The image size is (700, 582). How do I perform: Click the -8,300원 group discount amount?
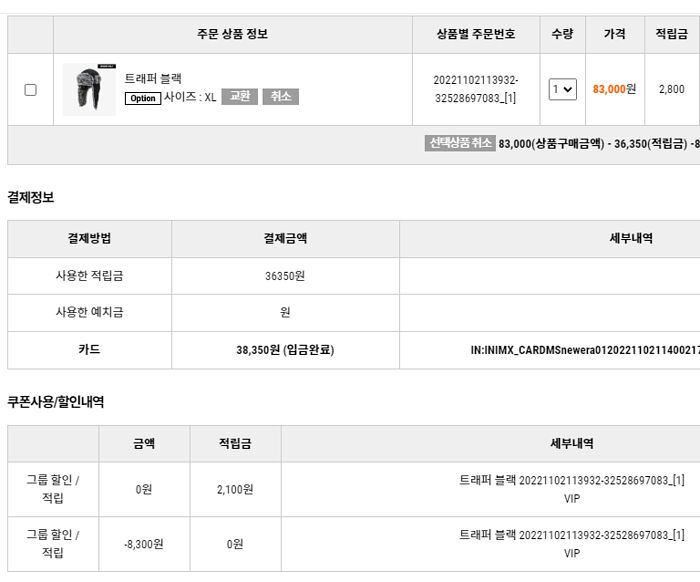tap(144, 544)
